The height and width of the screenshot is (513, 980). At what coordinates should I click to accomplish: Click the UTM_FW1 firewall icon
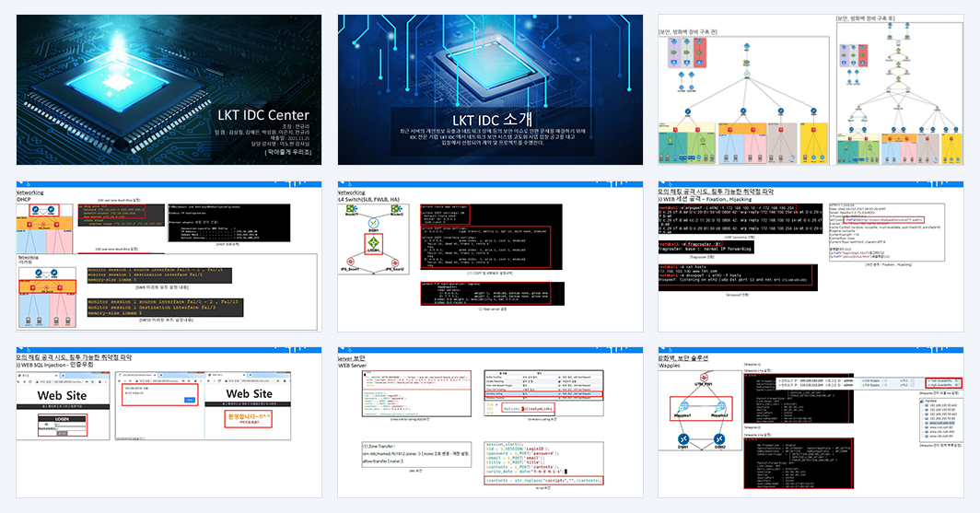[704, 378]
